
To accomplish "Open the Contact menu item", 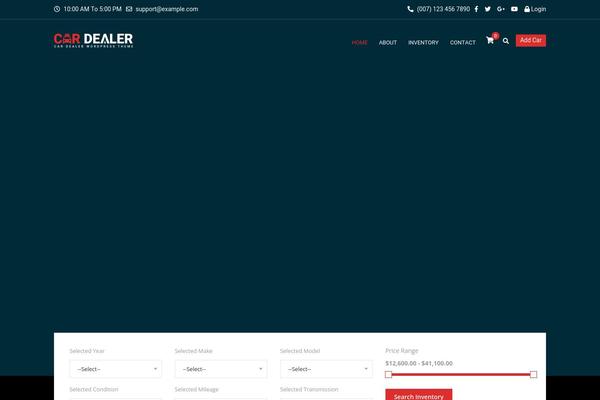I will [x=463, y=42].
